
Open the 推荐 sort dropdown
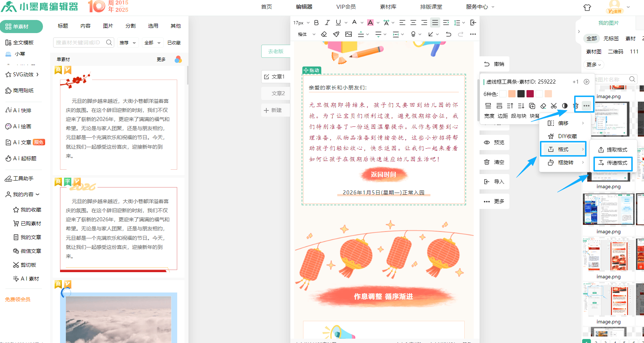pos(128,43)
